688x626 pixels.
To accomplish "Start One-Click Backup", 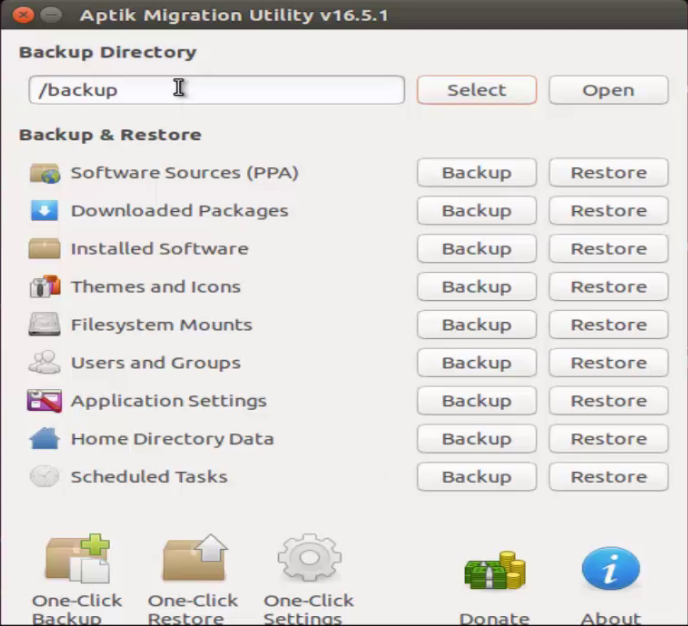I will click(x=77, y=579).
